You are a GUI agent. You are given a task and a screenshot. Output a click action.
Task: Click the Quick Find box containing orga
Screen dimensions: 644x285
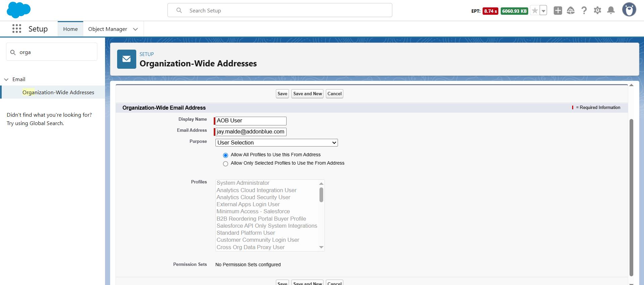pos(52,52)
